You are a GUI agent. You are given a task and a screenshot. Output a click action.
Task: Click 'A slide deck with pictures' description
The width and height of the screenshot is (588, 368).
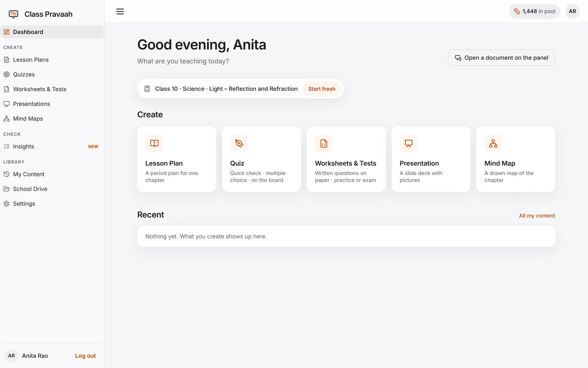[x=421, y=177]
